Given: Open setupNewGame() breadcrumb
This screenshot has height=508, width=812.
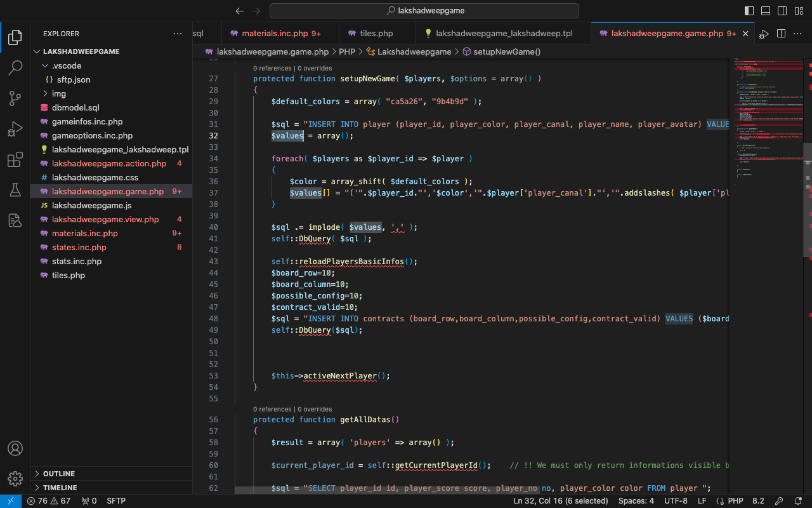Looking at the screenshot, I should click(x=501, y=51).
